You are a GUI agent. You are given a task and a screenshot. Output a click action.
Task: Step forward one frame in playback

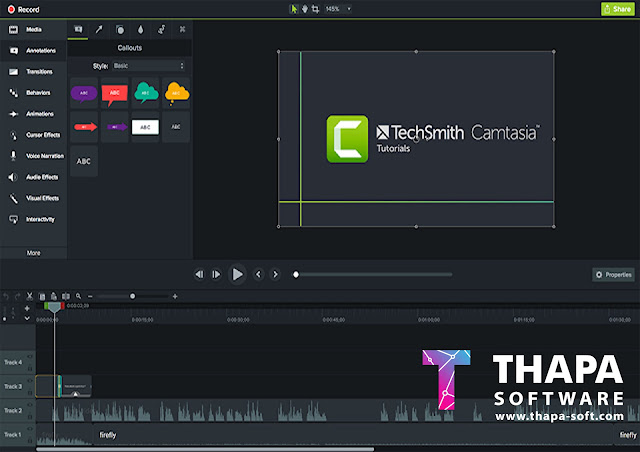click(x=216, y=274)
